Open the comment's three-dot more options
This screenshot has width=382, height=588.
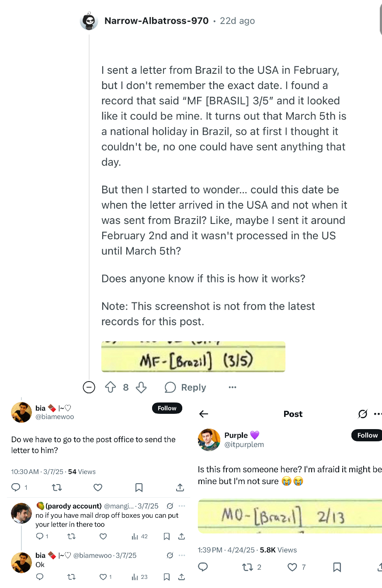pos(233,387)
